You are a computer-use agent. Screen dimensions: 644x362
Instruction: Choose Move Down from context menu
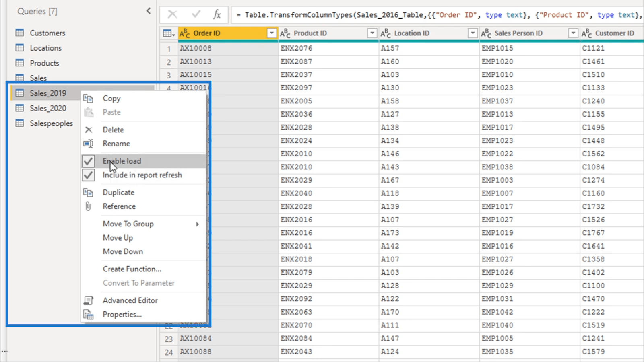coord(123,251)
